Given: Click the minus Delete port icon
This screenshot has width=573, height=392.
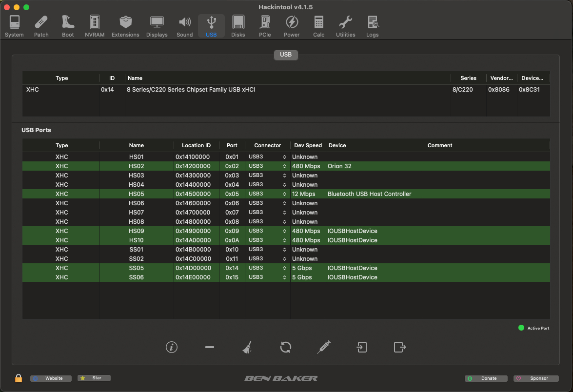Looking at the screenshot, I should click(x=210, y=347).
